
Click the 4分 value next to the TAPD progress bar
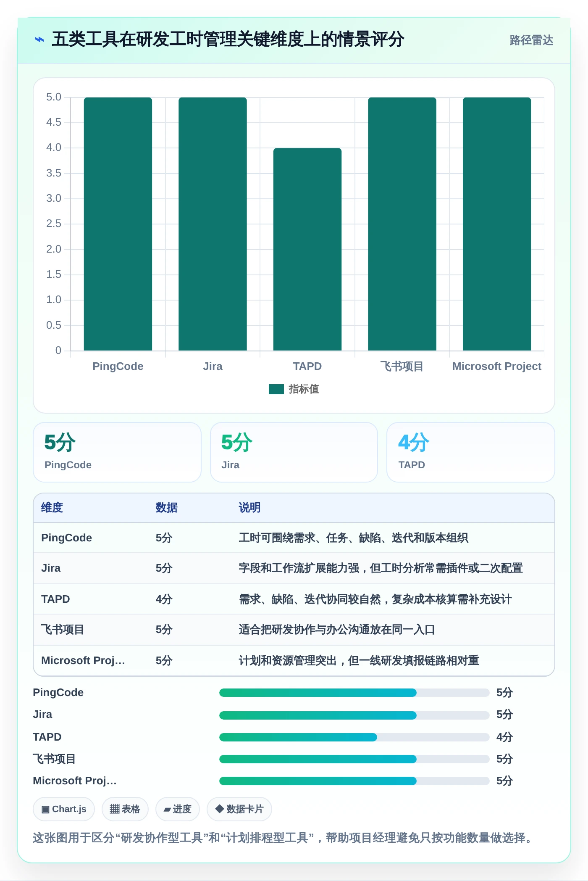tap(505, 737)
